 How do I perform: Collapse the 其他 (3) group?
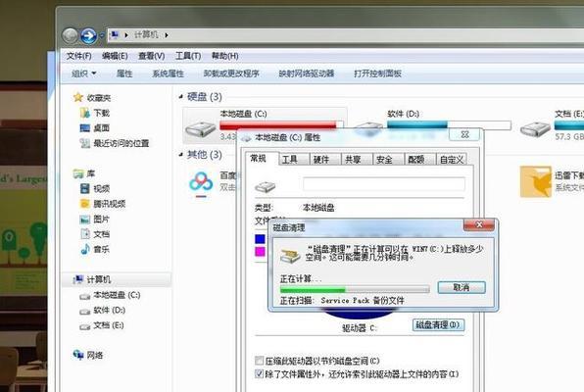[x=181, y=154]
